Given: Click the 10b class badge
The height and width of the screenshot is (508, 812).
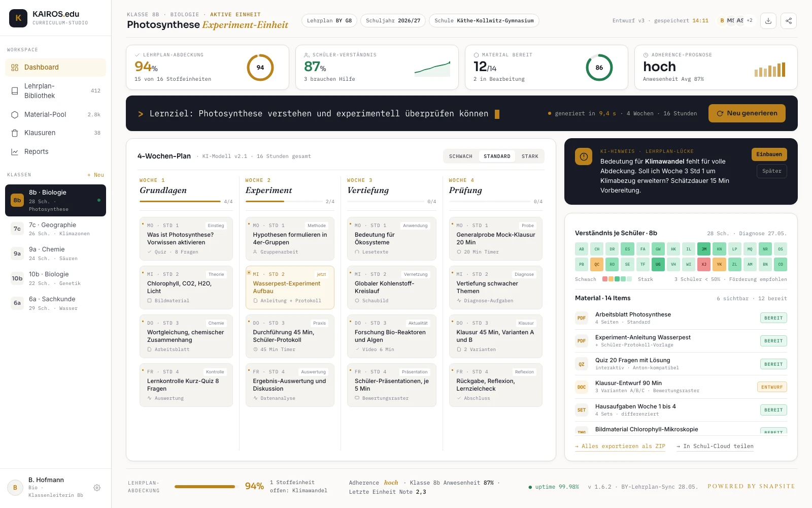Looking at the screenshot, I should (x=17, y=278).
